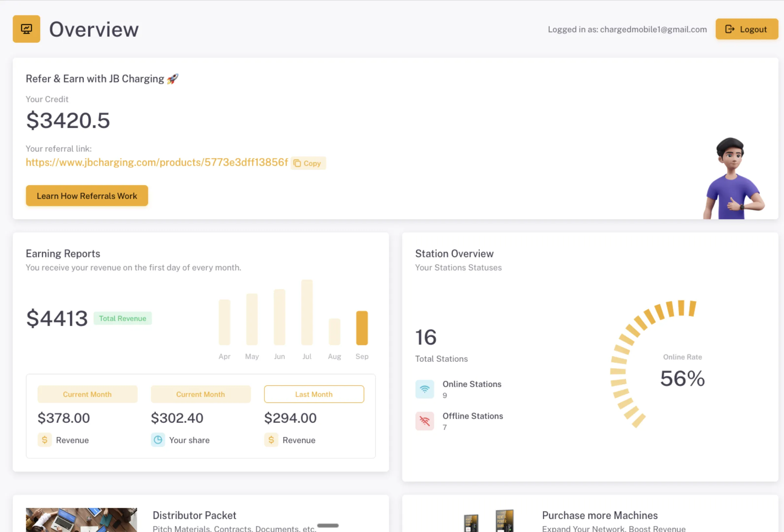Click the 56% online rate value
Screen dimensions: 784x532
pos(682,379)
